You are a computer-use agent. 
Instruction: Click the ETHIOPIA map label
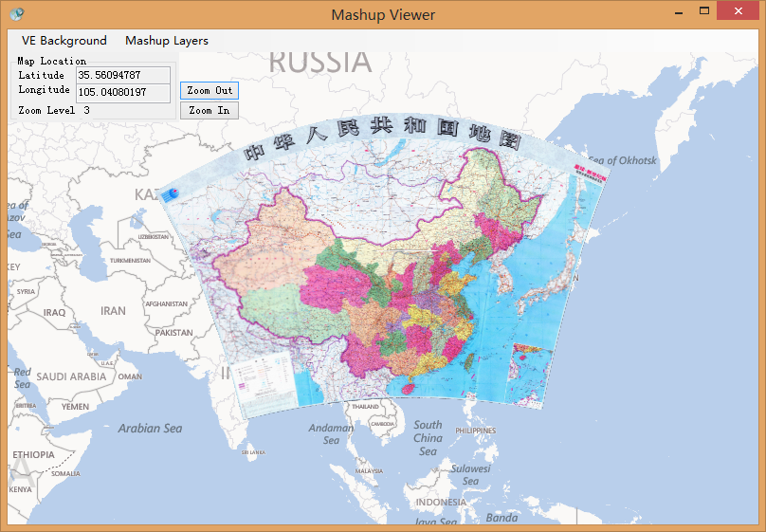pos(34,455)
